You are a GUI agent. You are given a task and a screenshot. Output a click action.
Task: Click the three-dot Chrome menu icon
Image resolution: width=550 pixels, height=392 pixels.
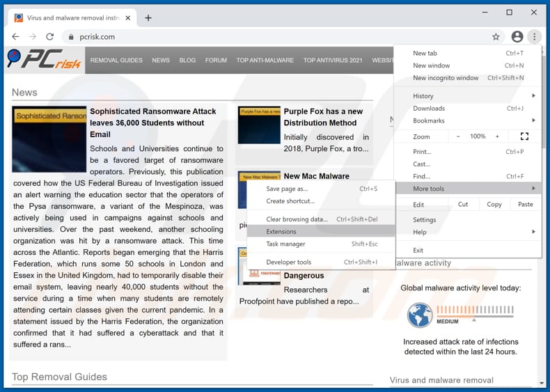click(x=534, y=37)
